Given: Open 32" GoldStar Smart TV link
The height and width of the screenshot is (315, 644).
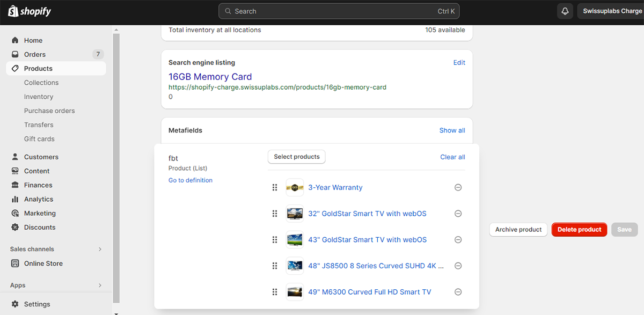Looking at the screenshot, I should point(368,214).
